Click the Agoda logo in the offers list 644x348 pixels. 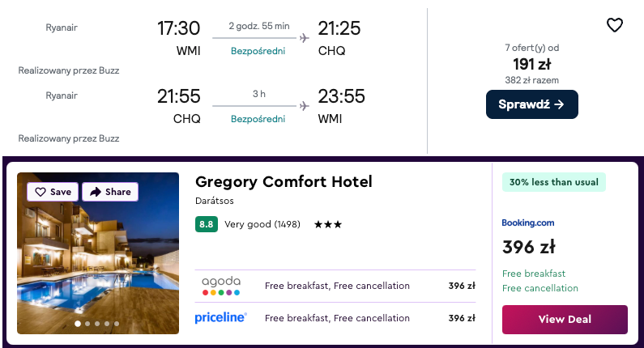point(221,286)
